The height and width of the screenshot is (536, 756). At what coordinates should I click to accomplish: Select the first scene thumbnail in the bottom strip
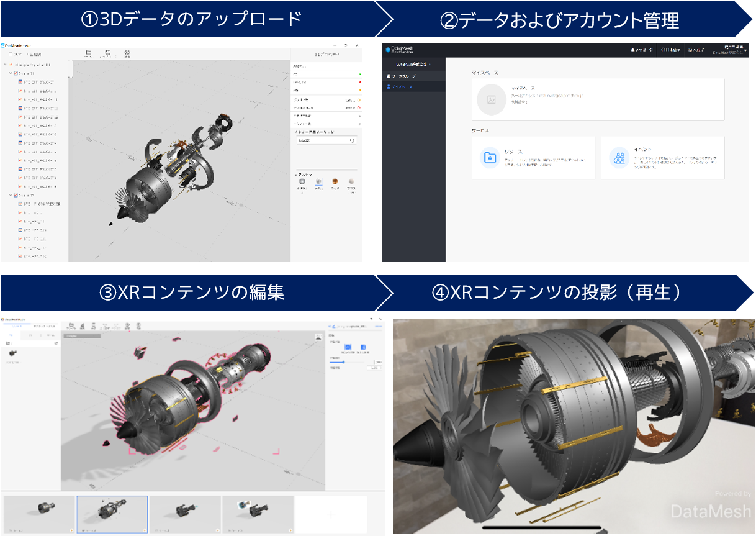[38, 514]
